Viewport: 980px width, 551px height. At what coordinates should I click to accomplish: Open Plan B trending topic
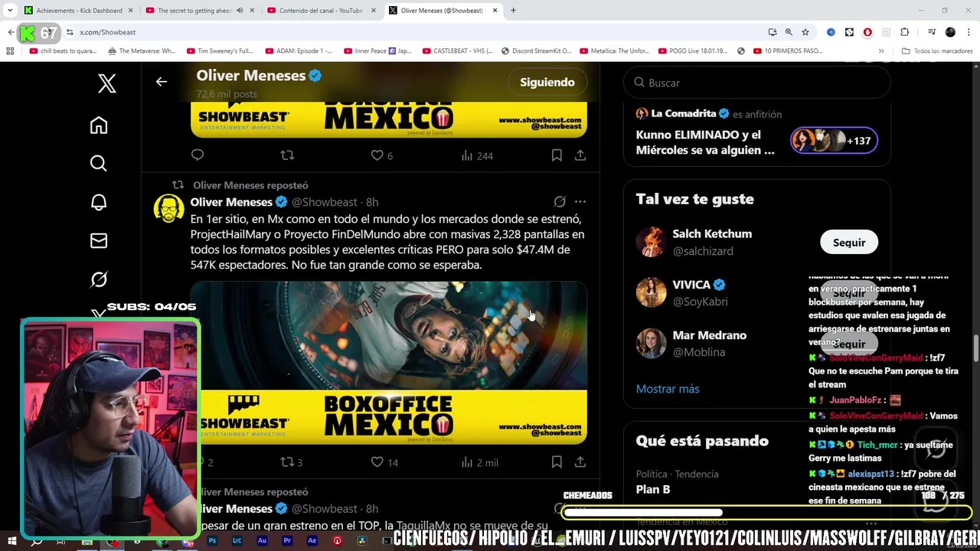point(653,489)
